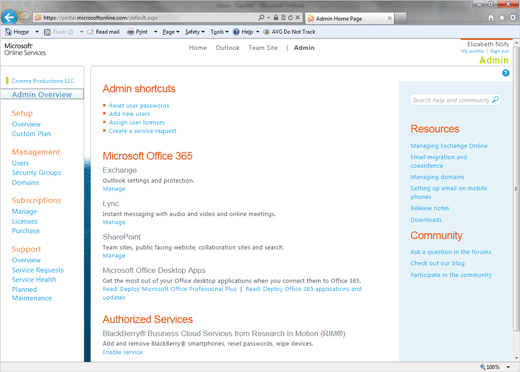Expand the Print dropdown arrow

155,32
